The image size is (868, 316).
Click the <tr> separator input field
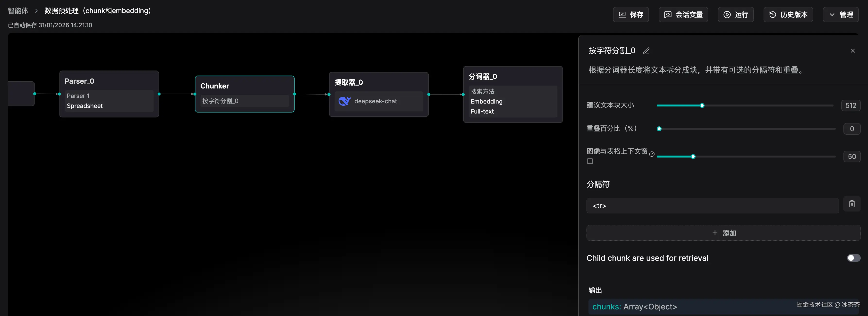pos(712,206)
